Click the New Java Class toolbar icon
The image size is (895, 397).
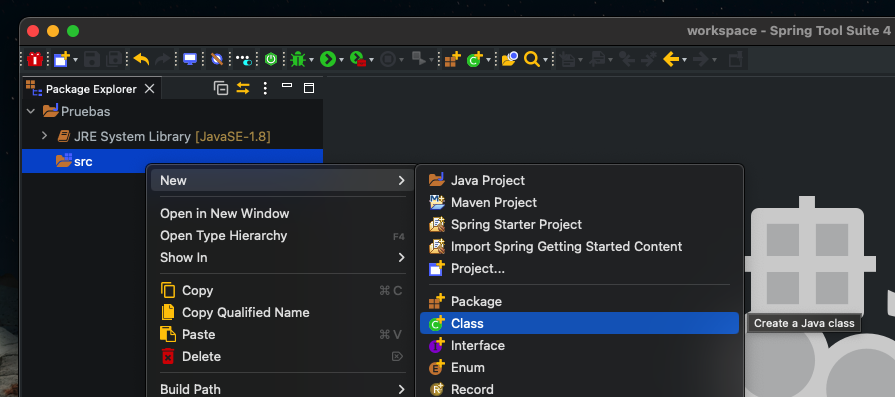[475, 59]
